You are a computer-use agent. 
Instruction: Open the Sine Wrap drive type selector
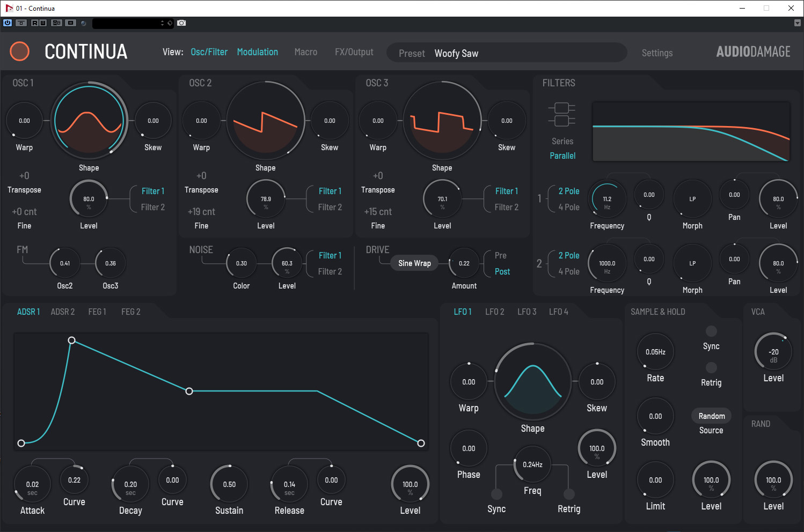[414, 263]
